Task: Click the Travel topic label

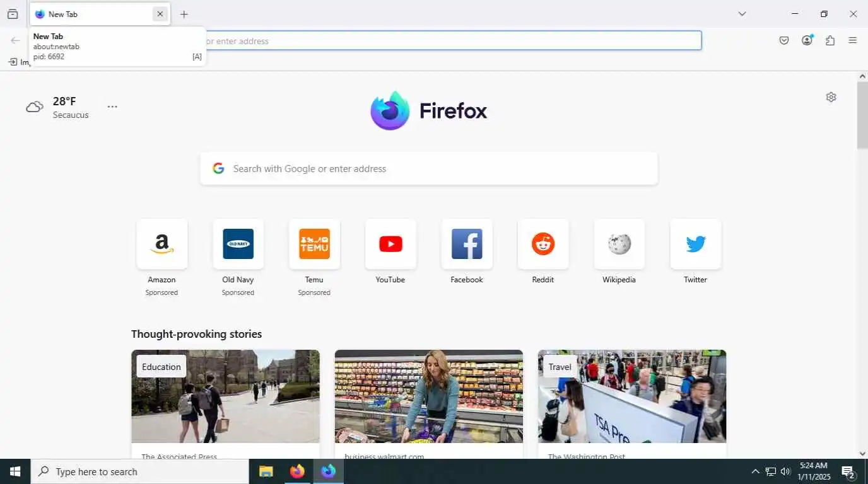Action: 560,367
